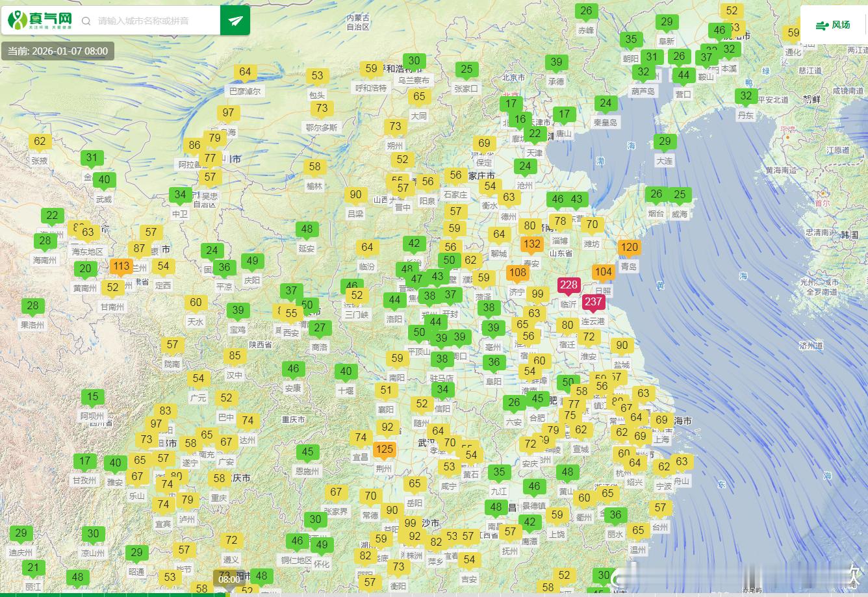Open the 73 marker at 鄂尔多斯

(x=322, y=108)
